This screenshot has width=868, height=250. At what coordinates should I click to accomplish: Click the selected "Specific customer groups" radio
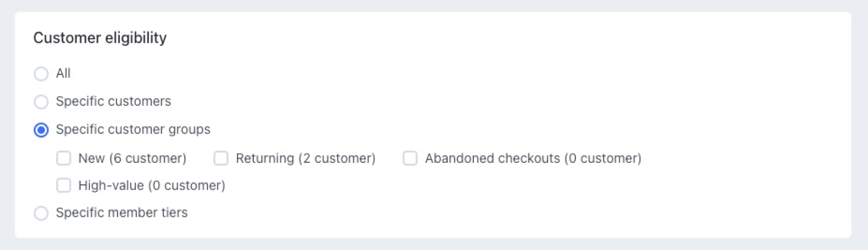coord(41,130)
